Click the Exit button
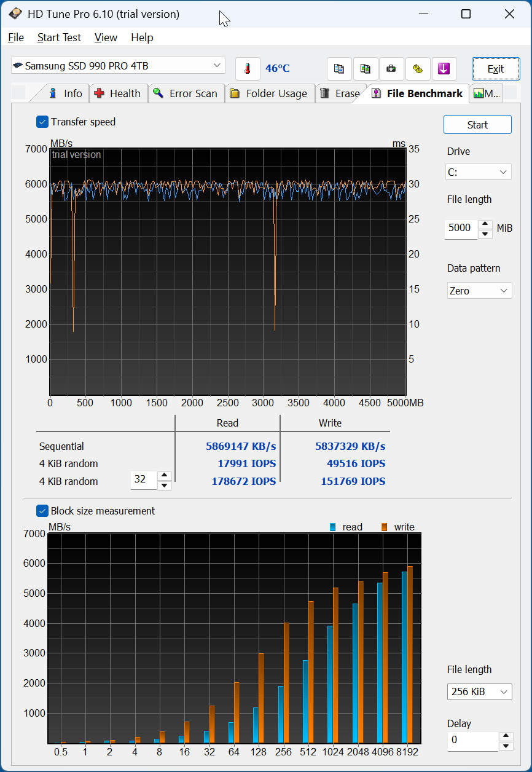This screenshot has height=772, width=532. [x=496, y=69]
